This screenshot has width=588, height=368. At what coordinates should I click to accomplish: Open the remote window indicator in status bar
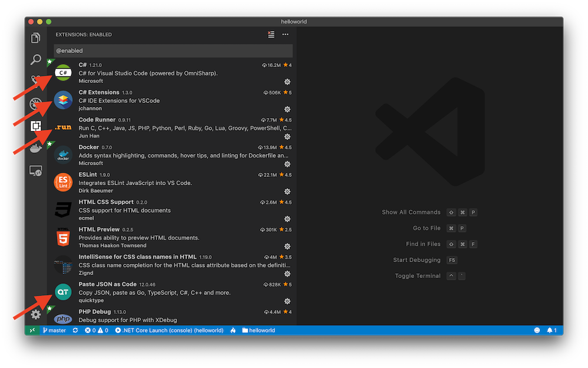(32, 330)
